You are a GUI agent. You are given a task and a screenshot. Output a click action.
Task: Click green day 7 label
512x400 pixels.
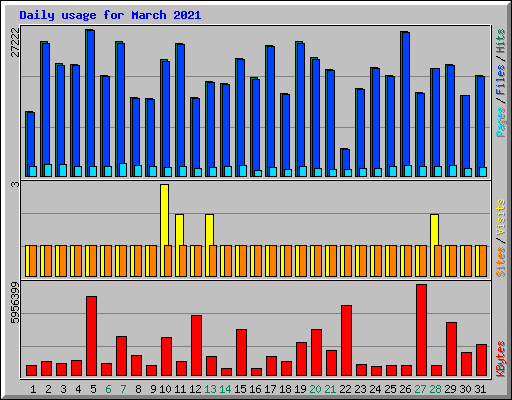(x=123, y=389)
